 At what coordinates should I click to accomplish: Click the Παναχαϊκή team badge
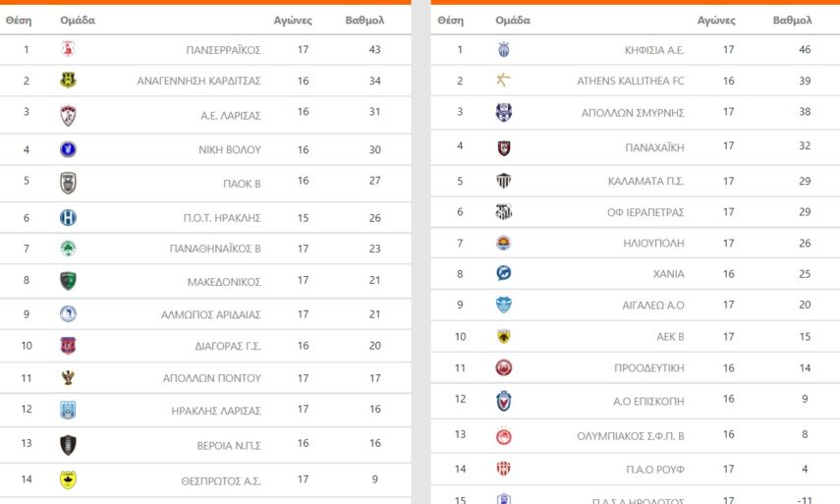pos(504,147)
